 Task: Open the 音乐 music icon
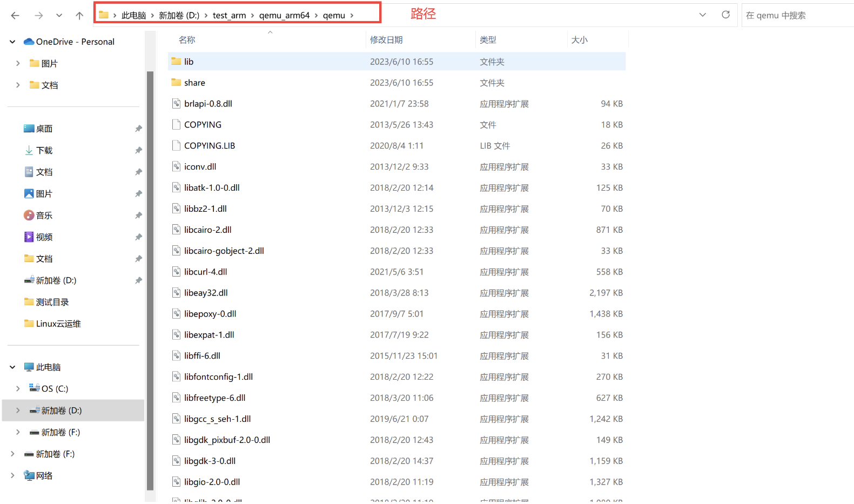pyautogui.click(x=29, y=215)
